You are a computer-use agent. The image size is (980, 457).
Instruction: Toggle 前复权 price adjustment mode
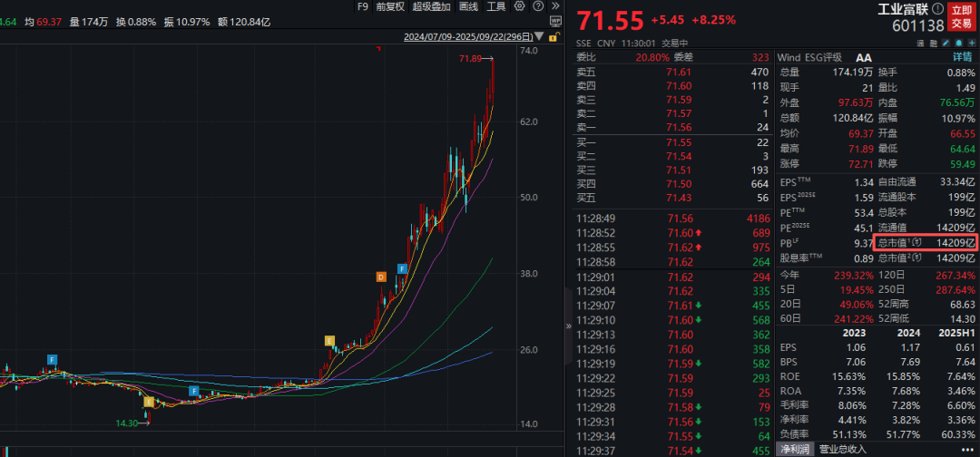(390, 6)
